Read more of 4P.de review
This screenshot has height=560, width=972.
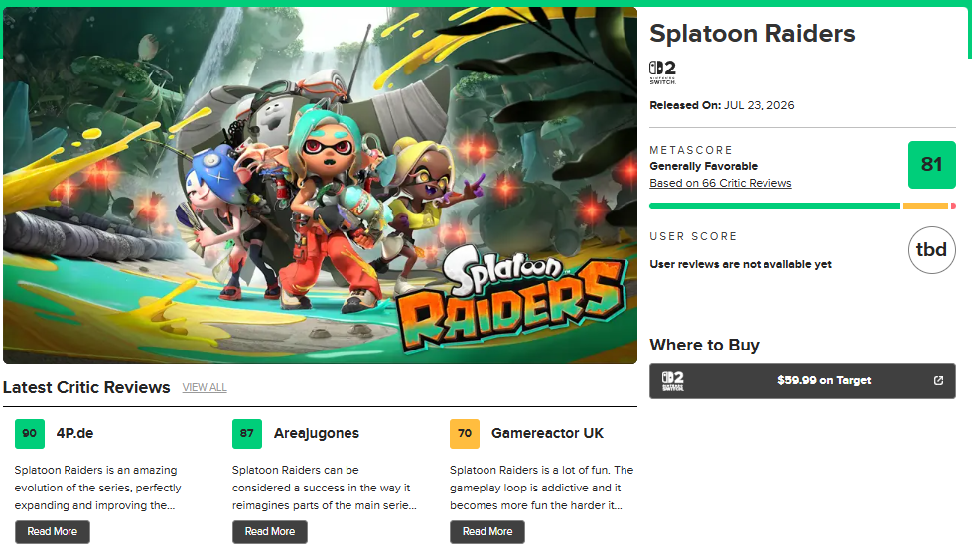coord(53,532)
